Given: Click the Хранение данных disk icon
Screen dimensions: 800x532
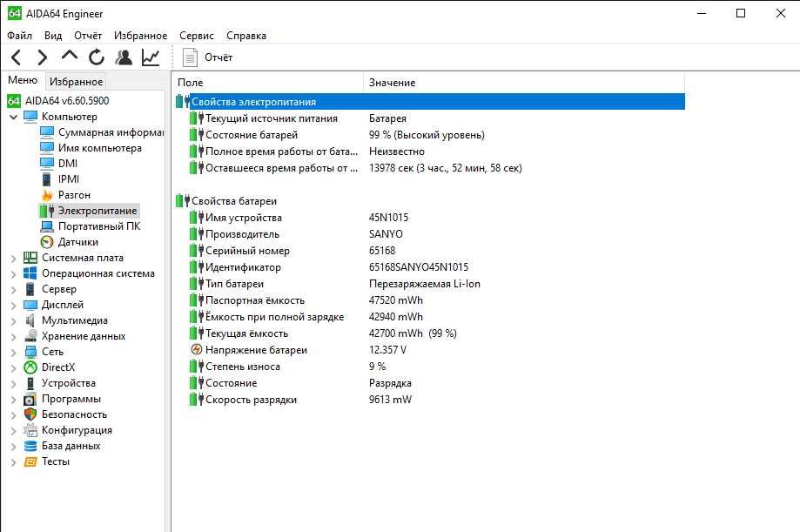Looking at the screenshot, I should [30, 336].
